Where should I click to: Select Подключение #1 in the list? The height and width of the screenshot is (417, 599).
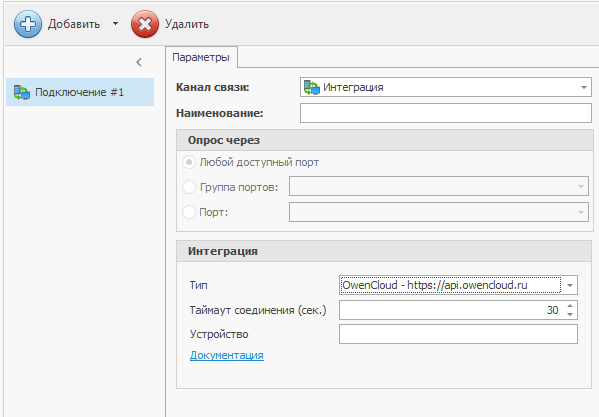[80, 92]
